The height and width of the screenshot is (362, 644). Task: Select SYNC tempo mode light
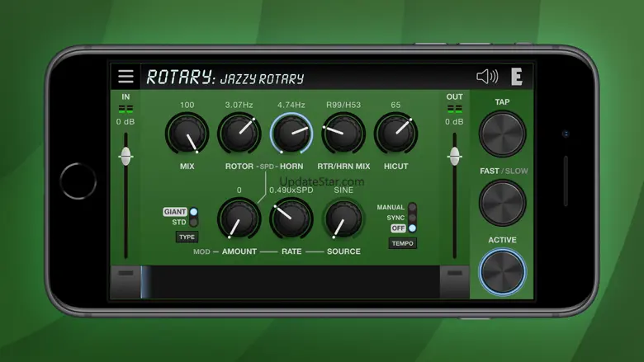pos(412,218)
